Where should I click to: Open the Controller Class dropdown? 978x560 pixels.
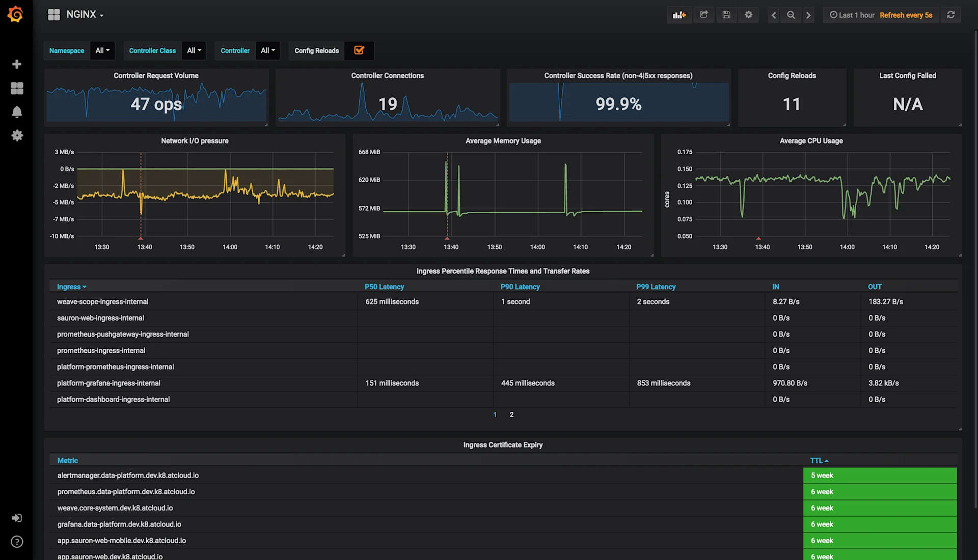tap(194, 50)
